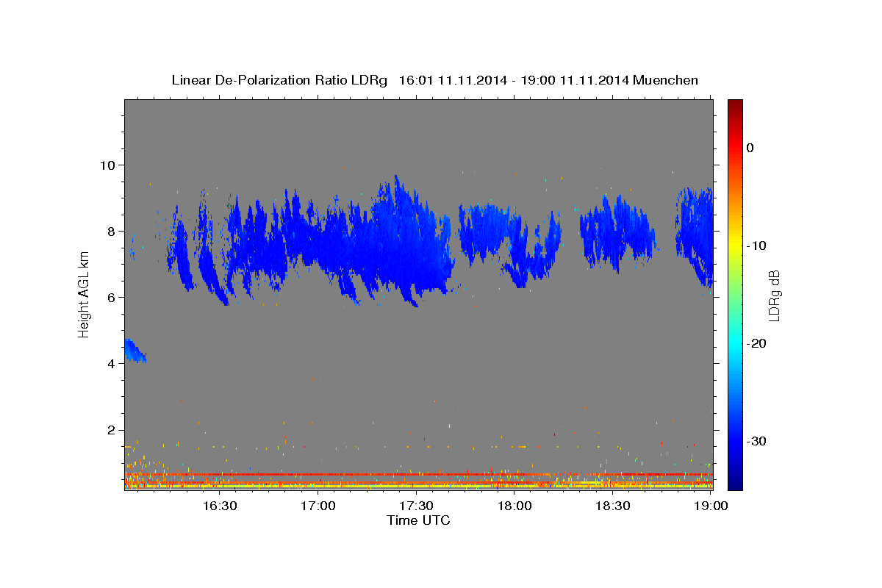
Task: Pick the yellow region of the colorbar
Action: [x=735, y=245]
